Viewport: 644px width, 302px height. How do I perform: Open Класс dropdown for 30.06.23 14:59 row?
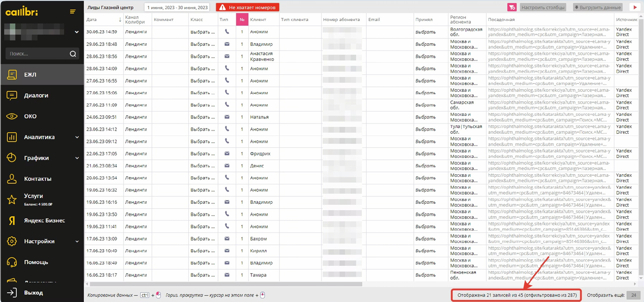click(203, 32)
